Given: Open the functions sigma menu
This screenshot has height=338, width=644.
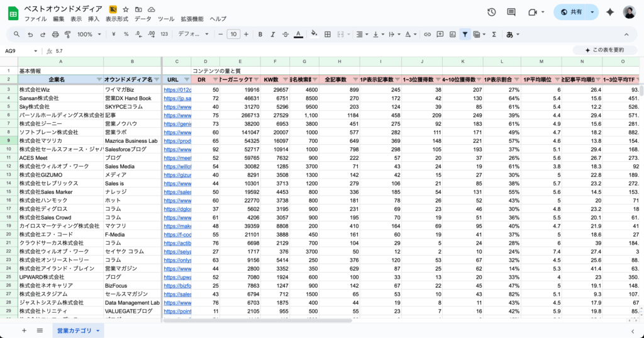Looking at the screenshot, I should (x=494, y=35).
